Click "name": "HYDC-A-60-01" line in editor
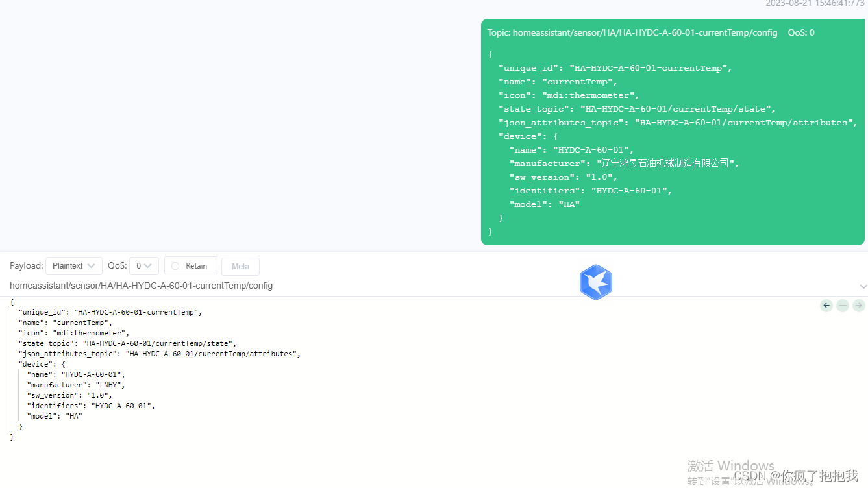This screenshot has width=868, height=488. point(76,374)
